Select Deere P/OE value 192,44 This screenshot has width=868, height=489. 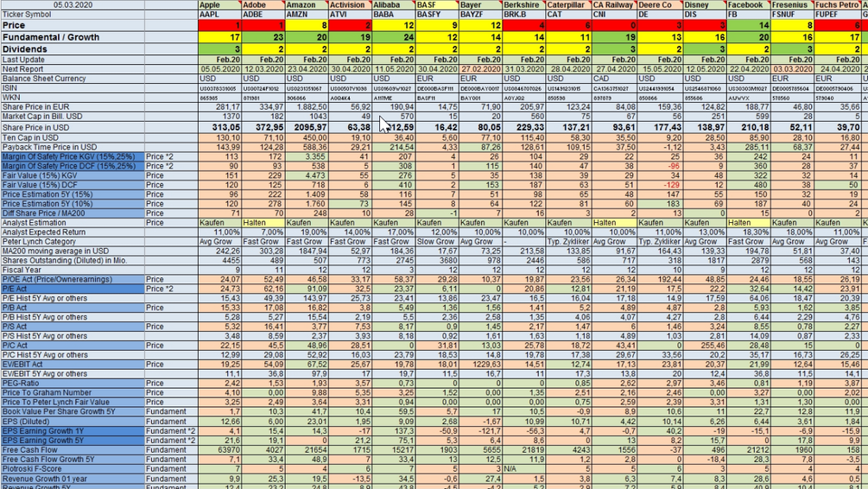(x=659, y=279)
